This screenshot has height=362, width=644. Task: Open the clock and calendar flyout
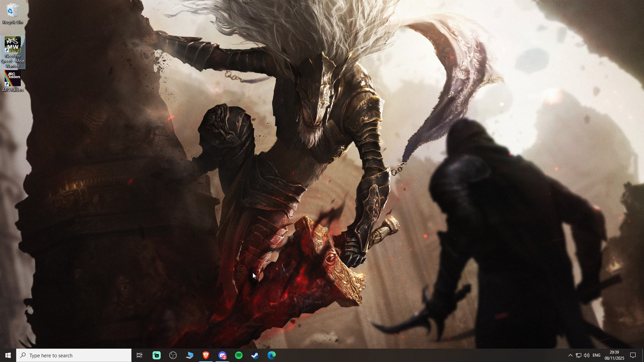pyautogui.click(x=614, y=355)
